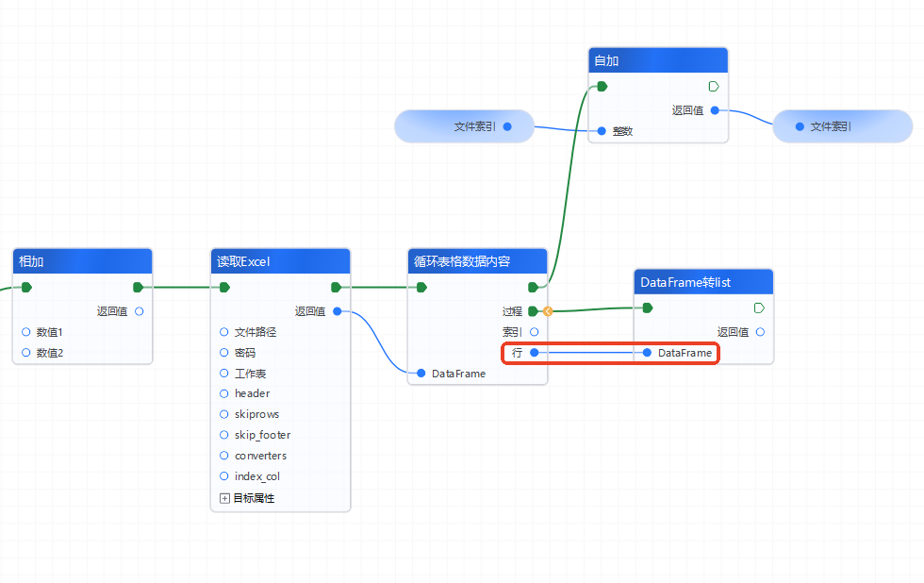The height and width of the screenshot is (583, 924).
Task: Click the 文件路径 input port circle
Action: (223, 332)
